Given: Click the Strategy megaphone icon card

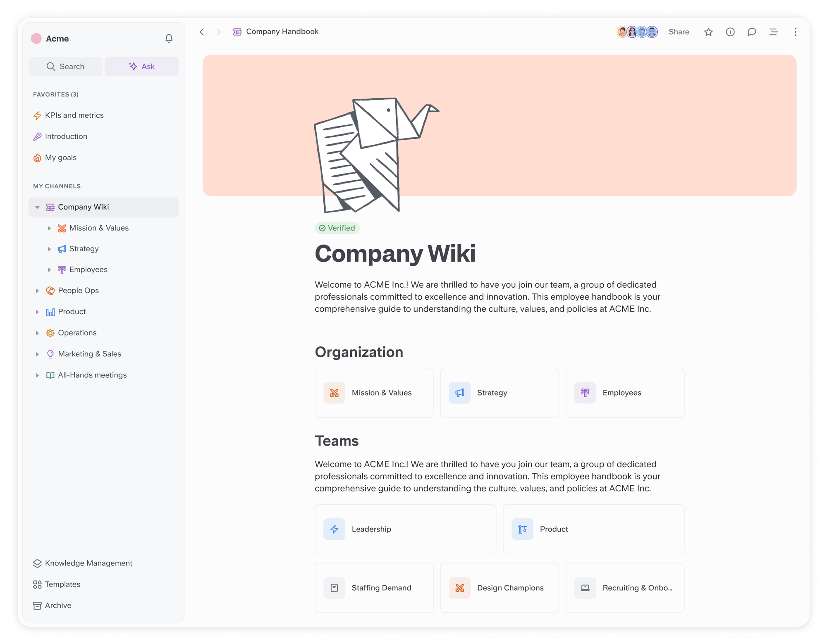Looking at the screenshot, I should point(459,393).
